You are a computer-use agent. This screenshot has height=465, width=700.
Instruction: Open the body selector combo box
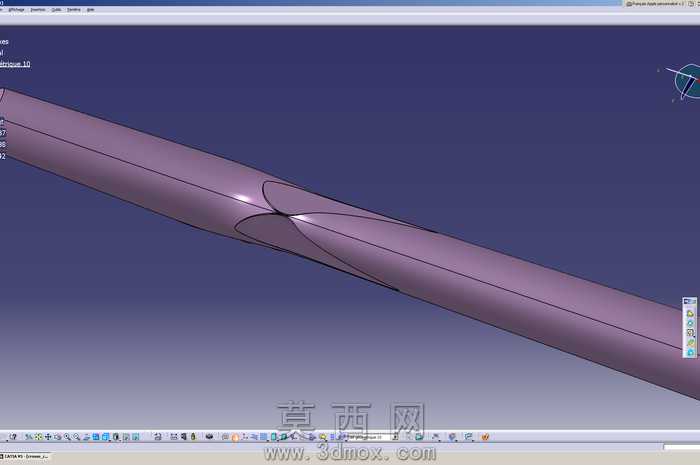click(x=371, y=437)
